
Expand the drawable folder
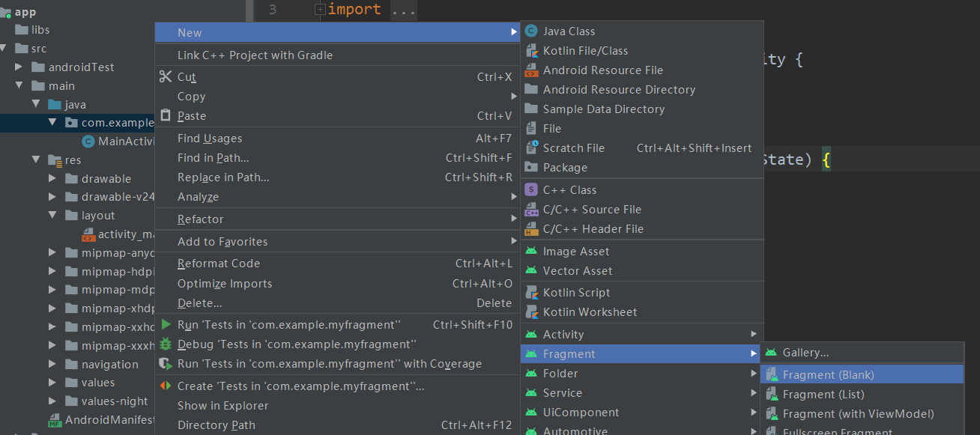pos(52,179)
